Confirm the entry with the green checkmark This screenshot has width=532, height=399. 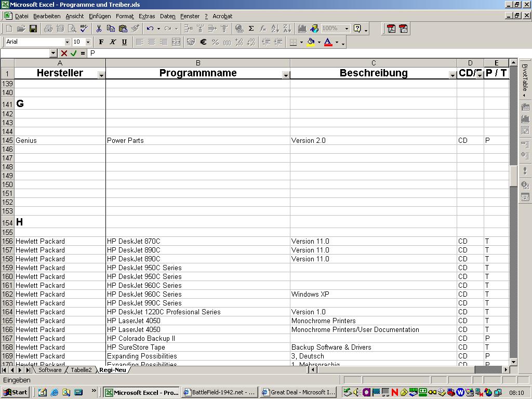[x=73, y=54]
